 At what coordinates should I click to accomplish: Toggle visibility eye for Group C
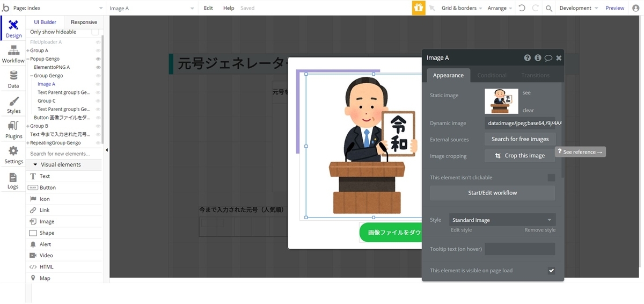point(98,101)
